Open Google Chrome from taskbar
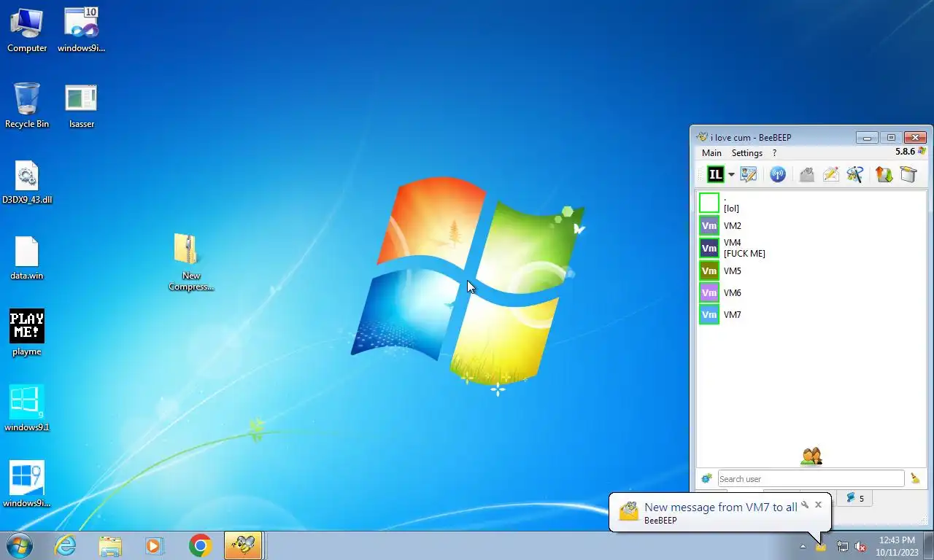The height and width of the screenshot is (560, 934). tap(200, 545)
